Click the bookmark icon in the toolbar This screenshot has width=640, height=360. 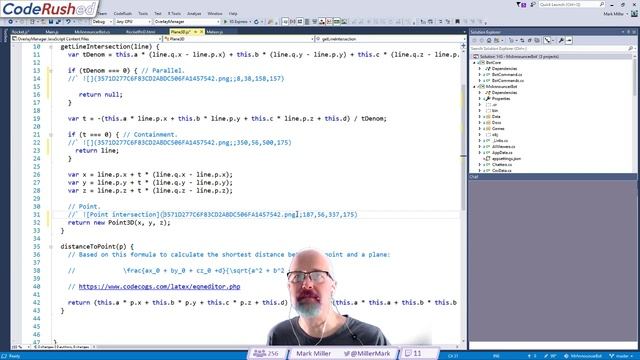tap(457, 22)
